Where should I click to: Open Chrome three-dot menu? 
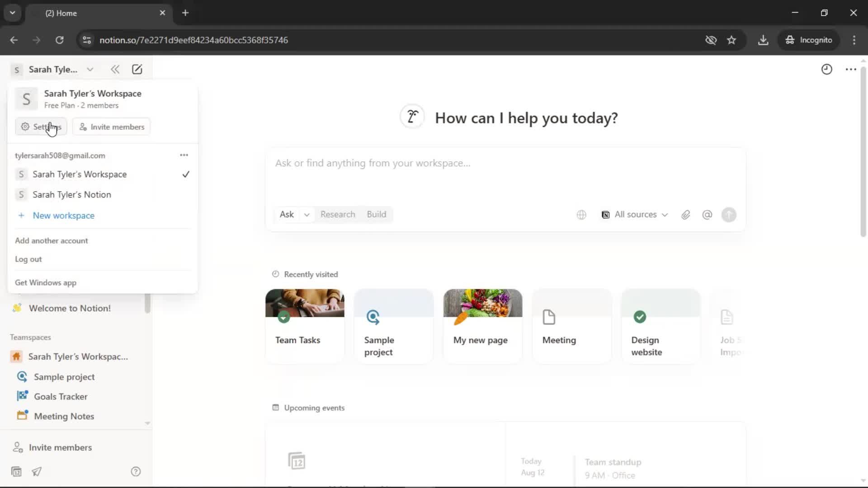tap(854, 40)
